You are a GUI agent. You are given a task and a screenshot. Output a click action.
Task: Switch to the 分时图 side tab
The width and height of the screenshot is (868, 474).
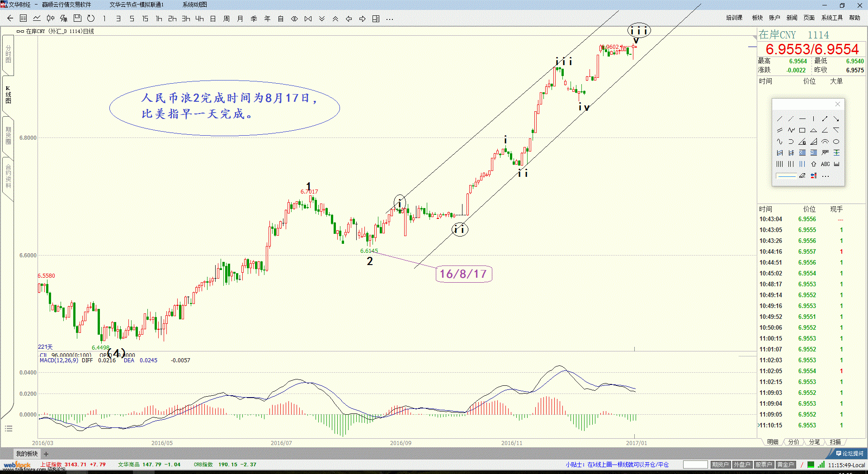8,54
